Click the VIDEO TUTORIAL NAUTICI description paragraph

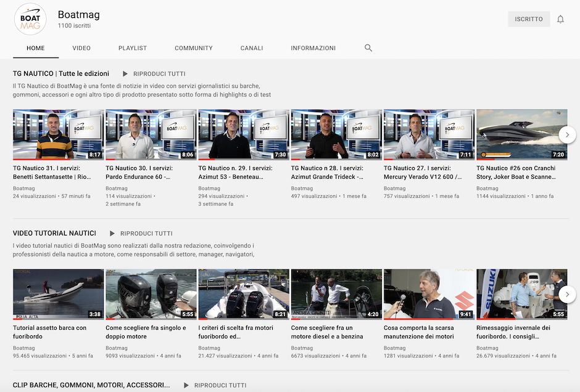tap(133, 250)
